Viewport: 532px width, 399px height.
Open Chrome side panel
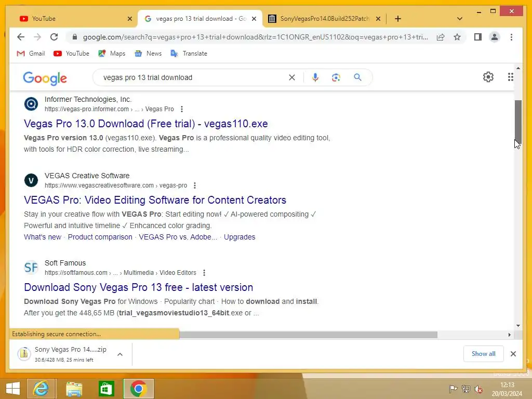478,37
